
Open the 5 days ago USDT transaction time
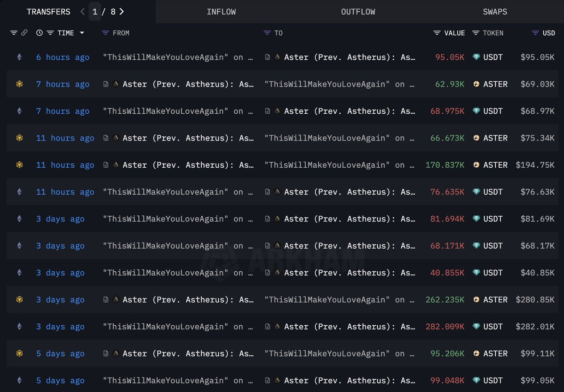[x=60, y=381]
